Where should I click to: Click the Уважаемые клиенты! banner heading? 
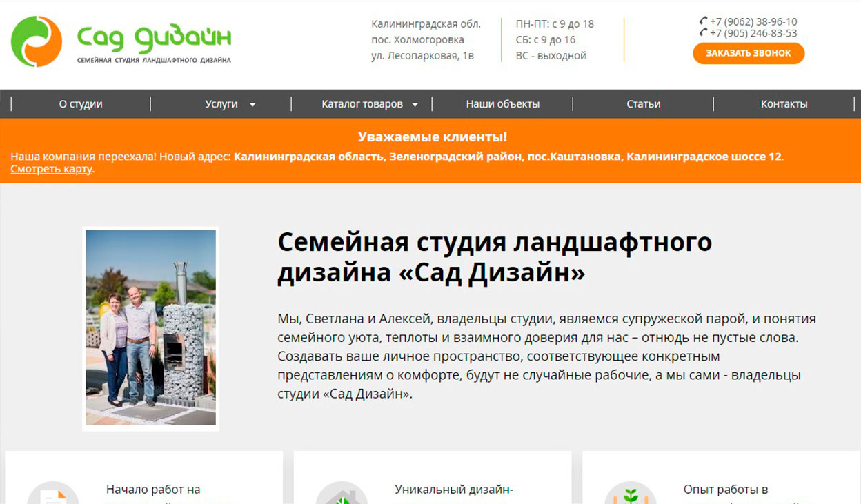(433, 137)
